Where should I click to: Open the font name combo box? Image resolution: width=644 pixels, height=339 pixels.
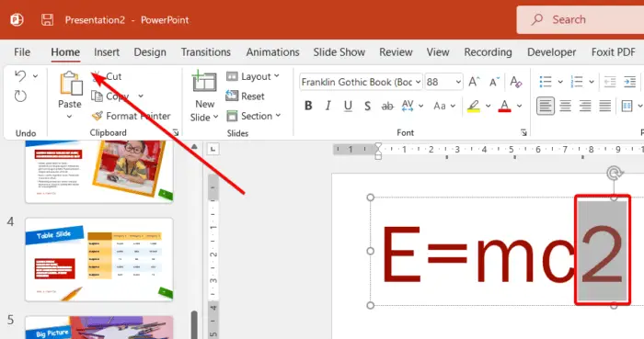coord(361,82)
